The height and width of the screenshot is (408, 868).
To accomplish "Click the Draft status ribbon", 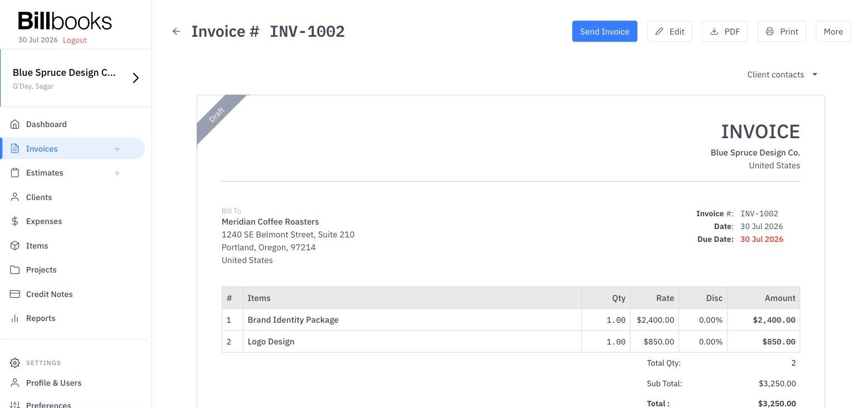I will pos(217,115).
